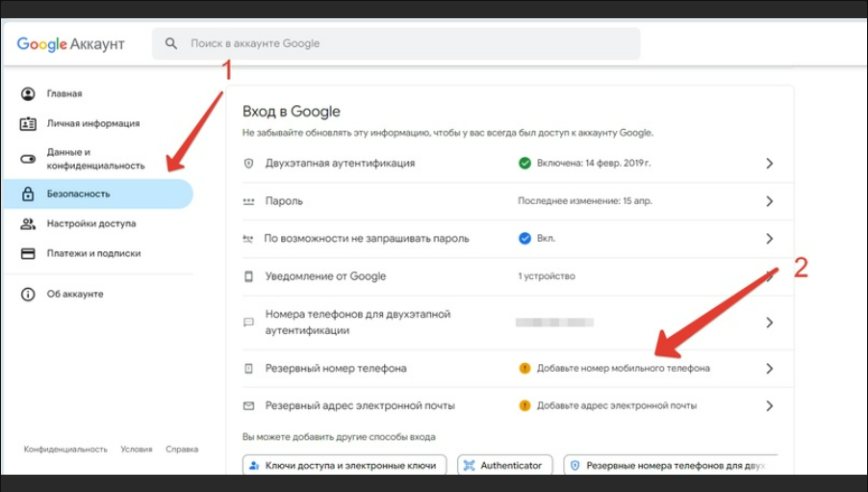The width and height of the screenshot is (868, 492).
Task: Open chevron of Резервный номер телефона row
Action: point(770,369)
